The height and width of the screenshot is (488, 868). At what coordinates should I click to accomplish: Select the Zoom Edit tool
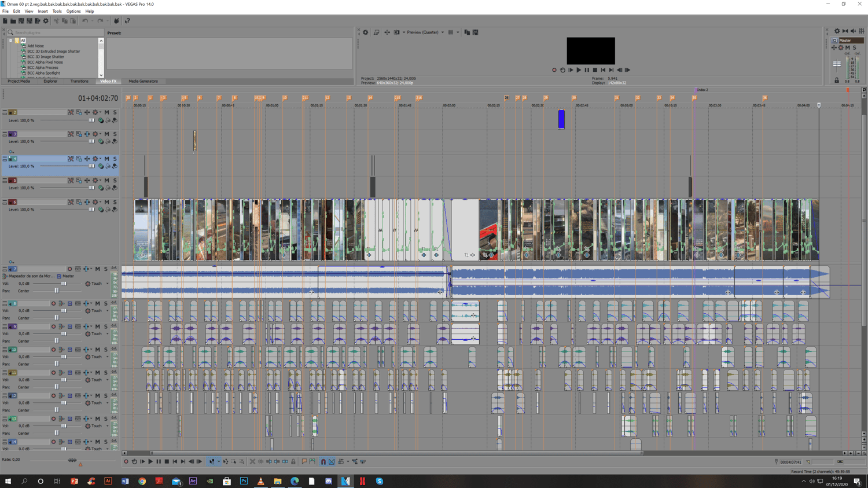tap(242, 461)
